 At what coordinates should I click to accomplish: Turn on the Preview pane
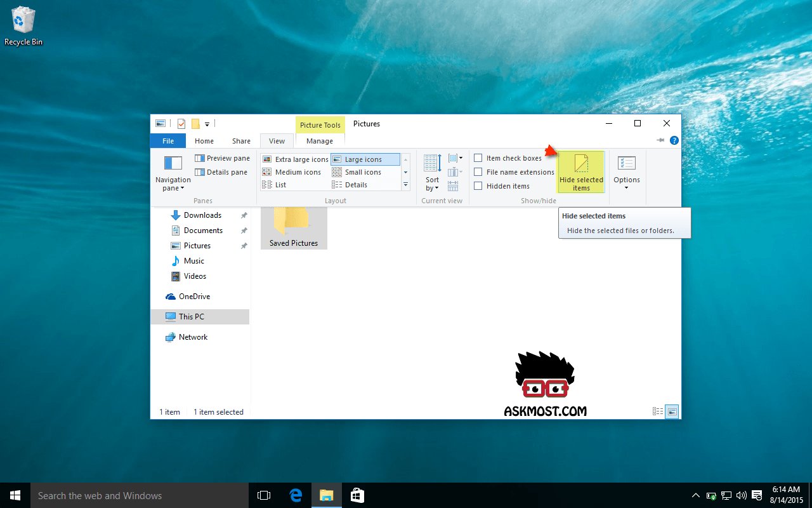pyautogui.click(x=222, y=158)
